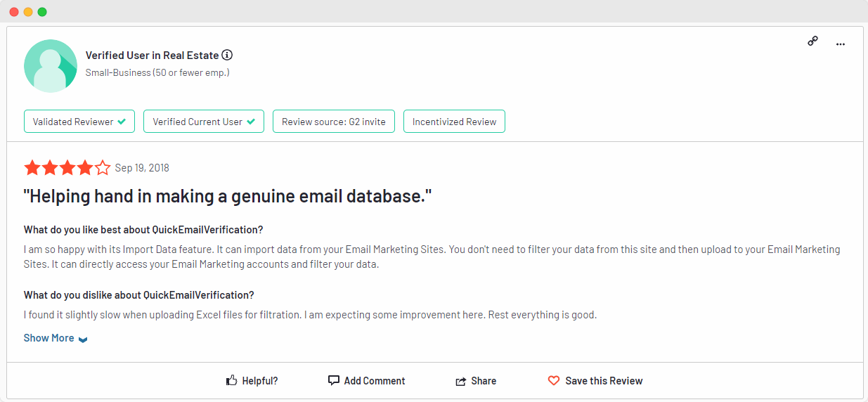Click the reviewer avatar image
Screen dimensions: 868x402
pos(51,66)
